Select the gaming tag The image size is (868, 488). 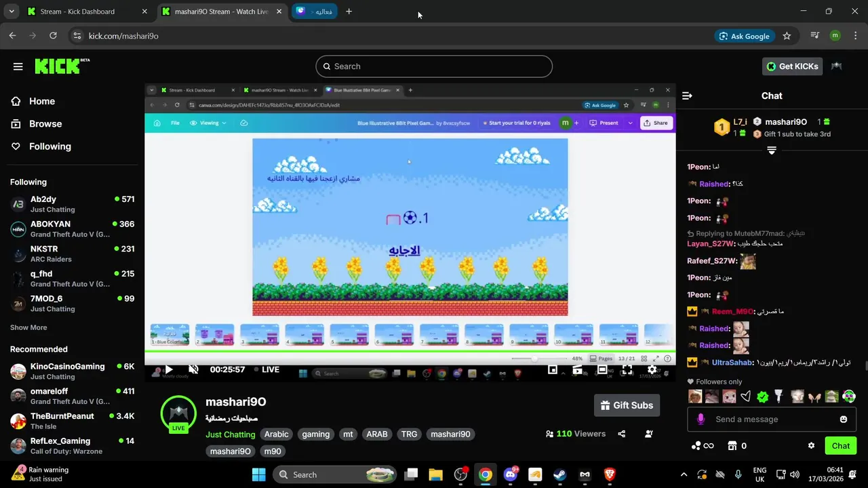[x=315, y=434]
